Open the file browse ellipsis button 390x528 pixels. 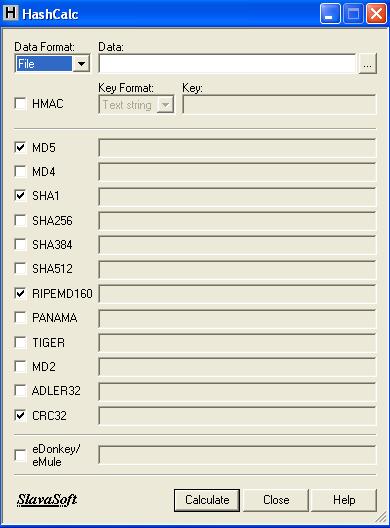pos(367,64)
